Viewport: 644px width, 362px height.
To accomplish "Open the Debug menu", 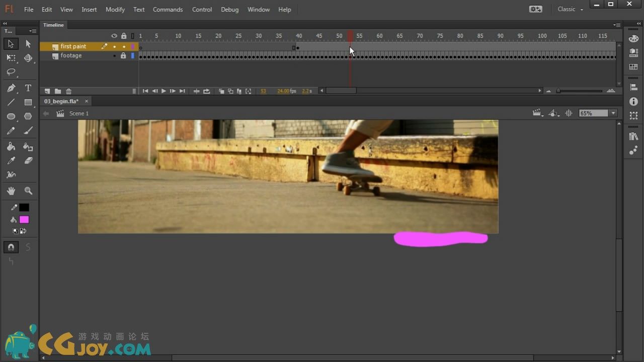I will click(x=230, y=10).
